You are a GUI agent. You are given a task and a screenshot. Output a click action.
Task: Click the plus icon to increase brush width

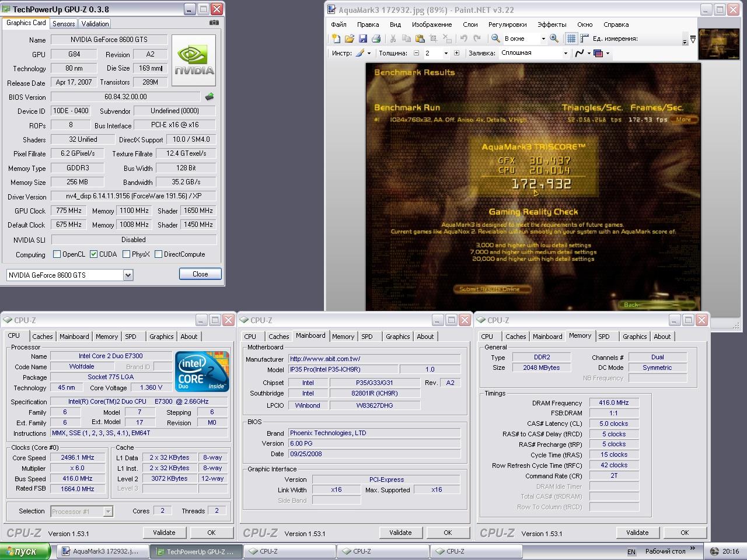[456, 53]
